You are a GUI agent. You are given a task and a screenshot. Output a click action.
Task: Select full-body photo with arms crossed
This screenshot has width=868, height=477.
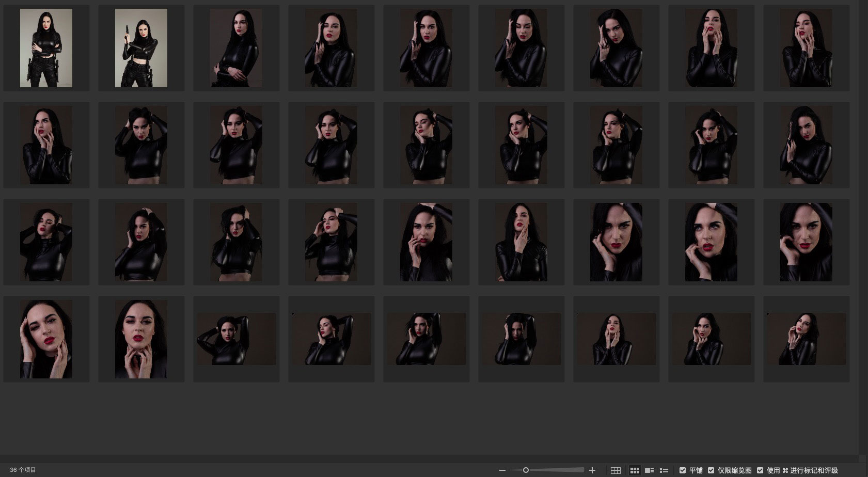click(x=46, y=48)
